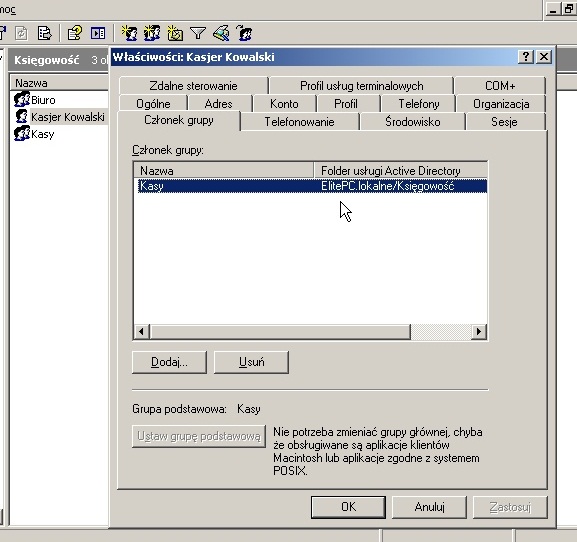
Task: Switch to the Konto tab
Action: pyautogui.click(x=284, y=104)
